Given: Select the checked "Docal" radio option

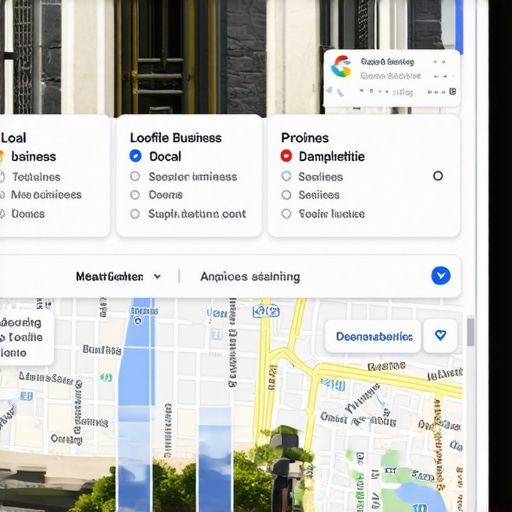Looking at the screenshot, I should 135,156.
